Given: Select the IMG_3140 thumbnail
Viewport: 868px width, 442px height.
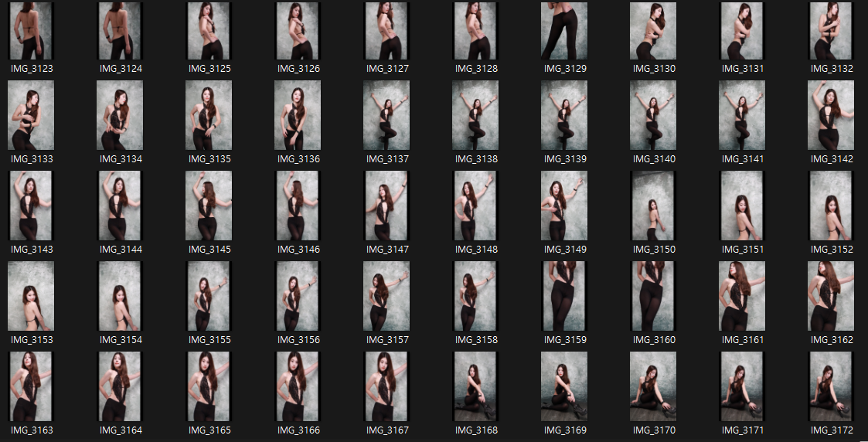Looking at the screenshot, I should (x=653, y=115).
